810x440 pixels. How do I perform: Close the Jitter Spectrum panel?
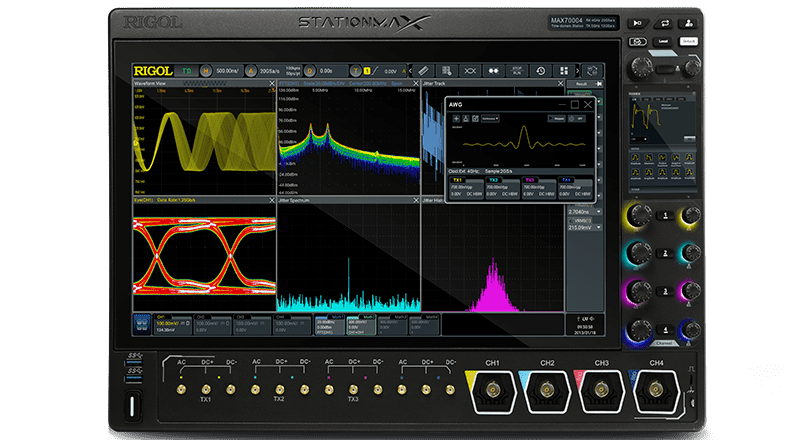416,200
